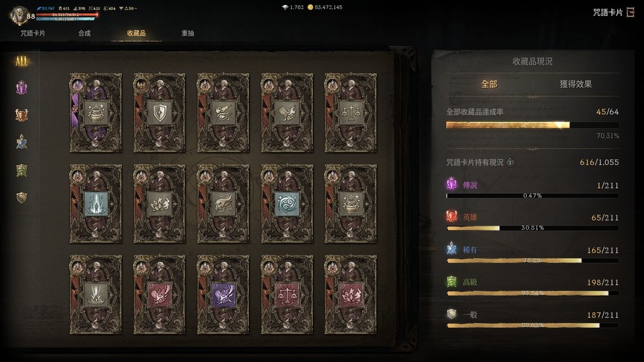Select the purple winged emblem card

tap(223, 295)
